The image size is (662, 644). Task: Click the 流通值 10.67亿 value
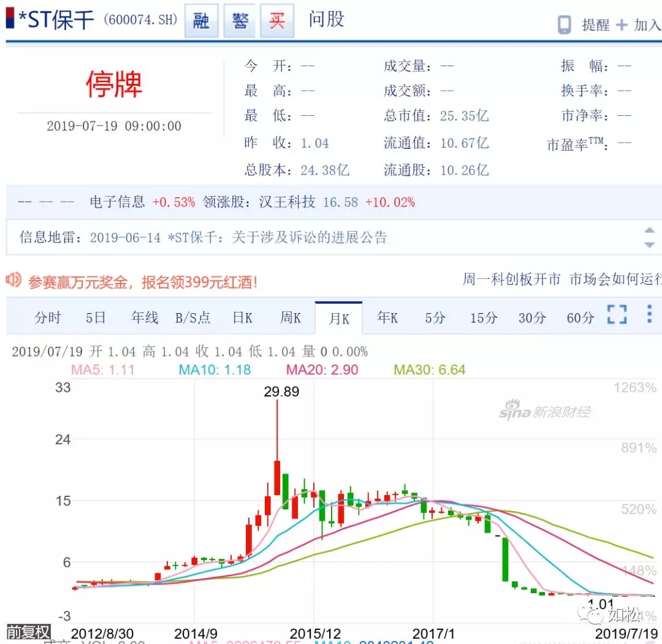tap(465, 143)
